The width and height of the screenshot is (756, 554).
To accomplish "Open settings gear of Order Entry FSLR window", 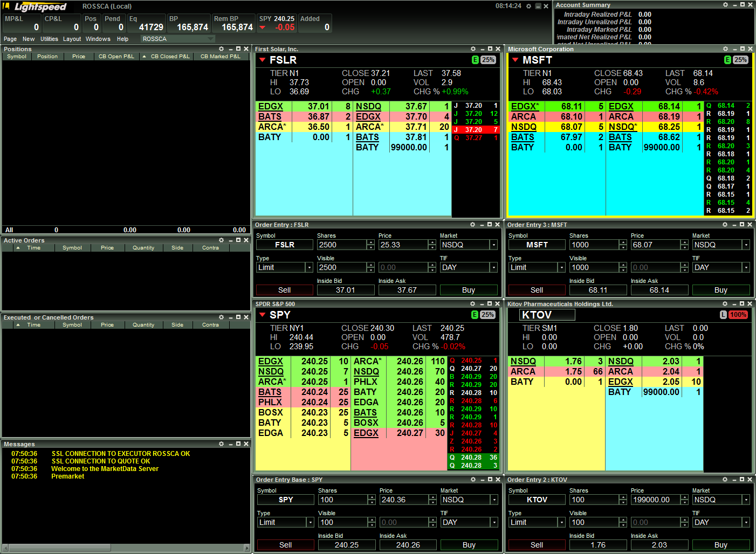I will pos(472,225).
